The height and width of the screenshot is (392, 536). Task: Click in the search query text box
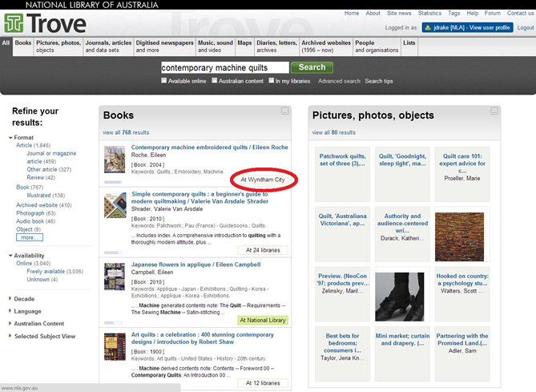[224, 67]
